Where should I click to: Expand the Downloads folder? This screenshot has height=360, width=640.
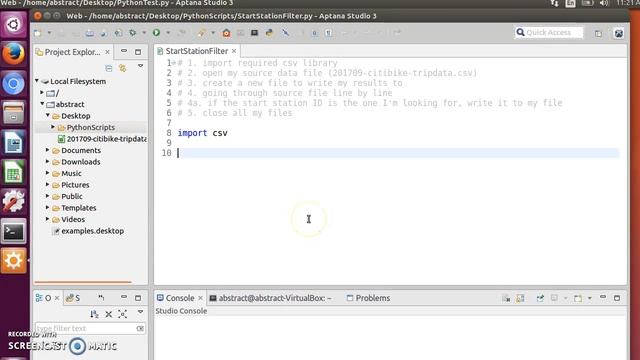point(48,161)
